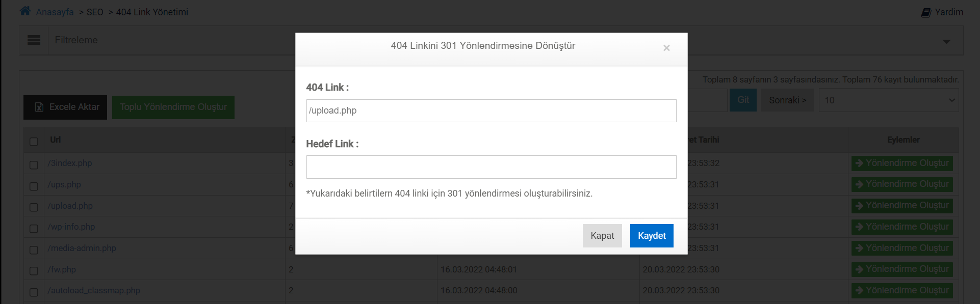Click the Git pagination button
Screen dimensions: 980x304
(x=743, y=100)
